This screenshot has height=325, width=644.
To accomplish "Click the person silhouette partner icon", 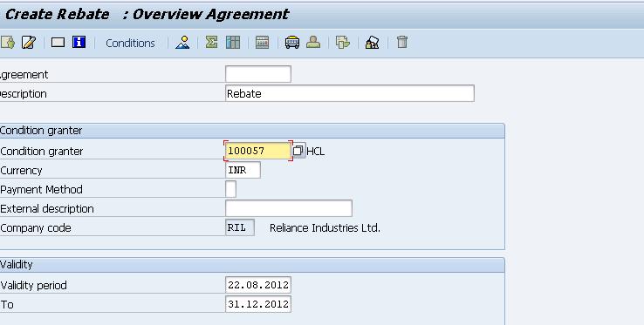I will click(313, 42).
